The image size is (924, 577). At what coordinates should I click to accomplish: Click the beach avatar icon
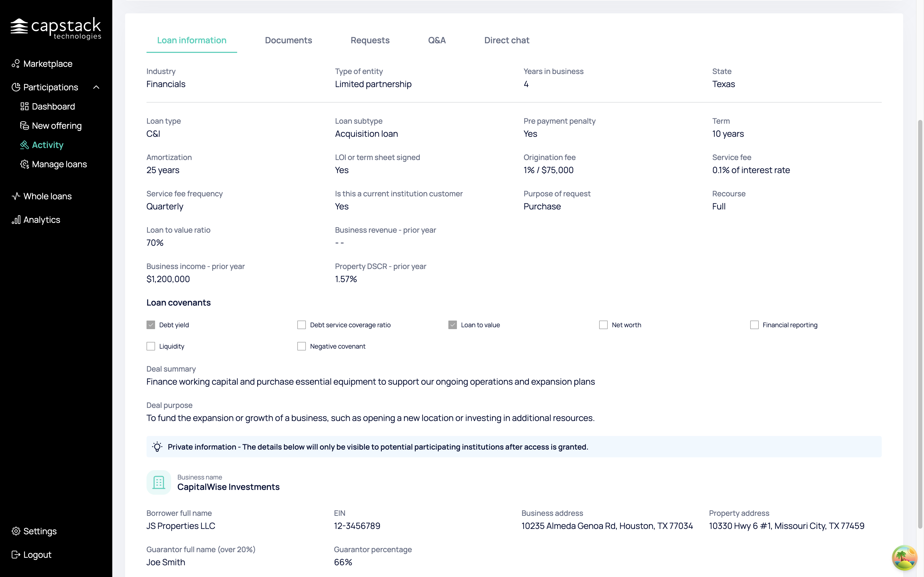[904, 557]
